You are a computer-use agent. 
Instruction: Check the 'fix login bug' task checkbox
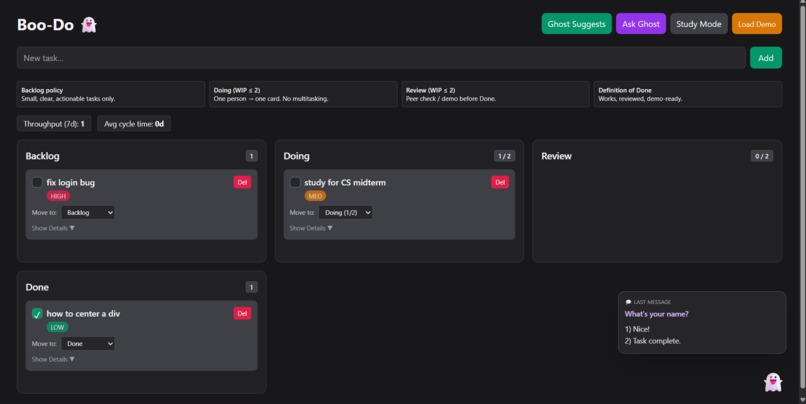(x=37, y=182)
